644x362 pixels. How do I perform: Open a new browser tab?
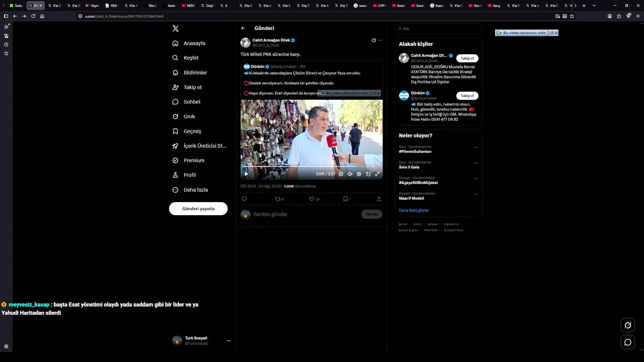(x=584, y=6)
